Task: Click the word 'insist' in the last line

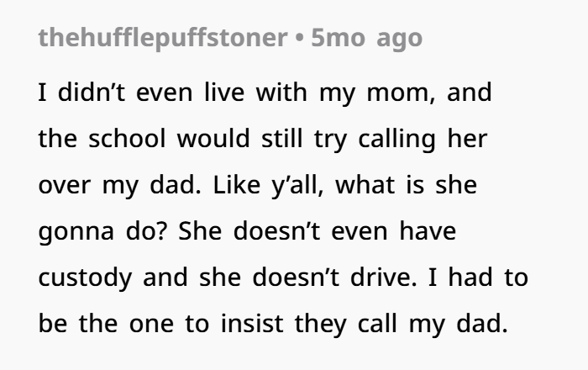Action: pyautogui.click(x=252, y=324)
